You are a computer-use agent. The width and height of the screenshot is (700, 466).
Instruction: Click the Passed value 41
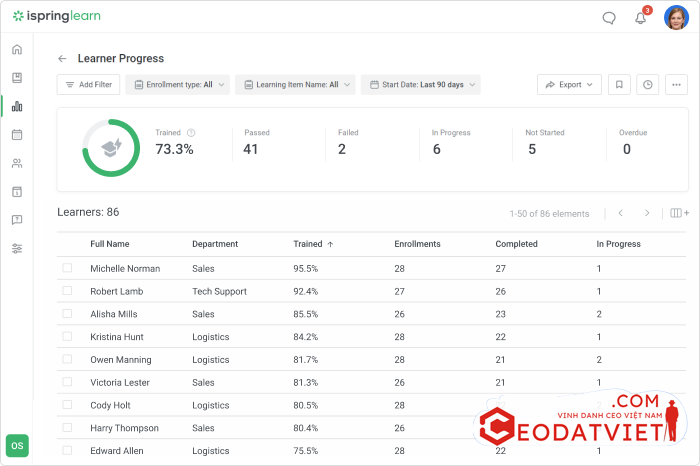(x=250, y=149)
